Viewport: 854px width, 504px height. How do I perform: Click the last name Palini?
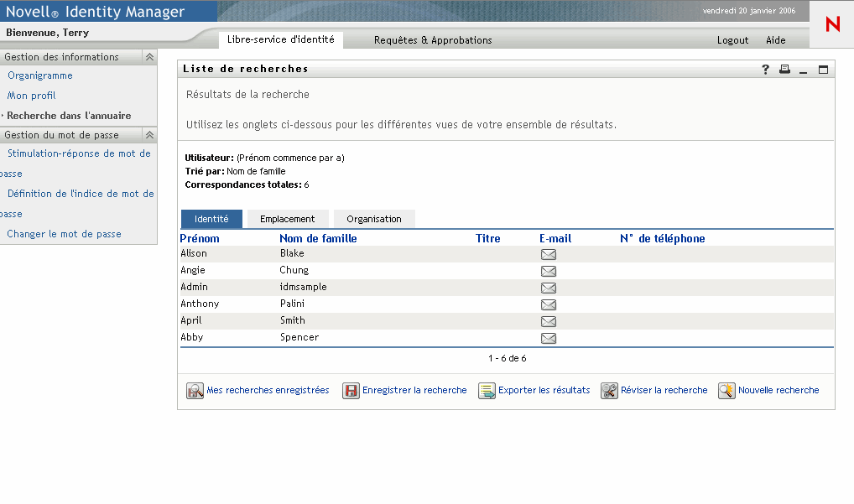(292, 304)
